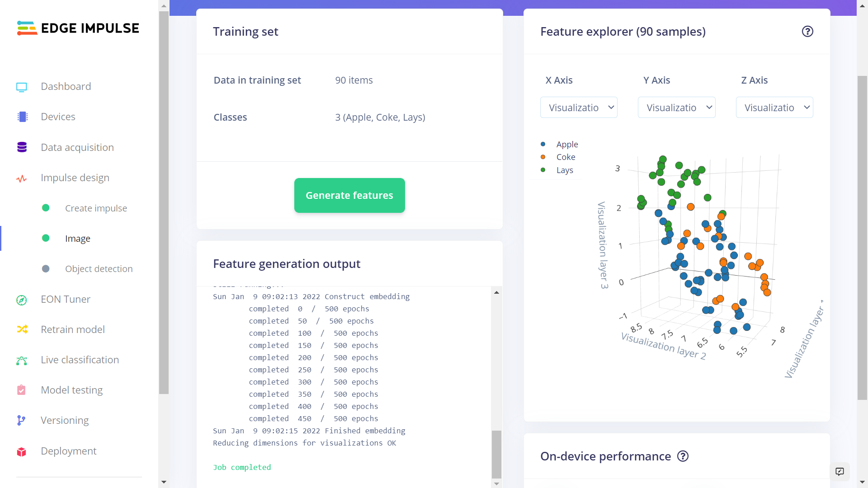Click the Deployment cube icon
868x488 pixels.
tap(22, 451)
